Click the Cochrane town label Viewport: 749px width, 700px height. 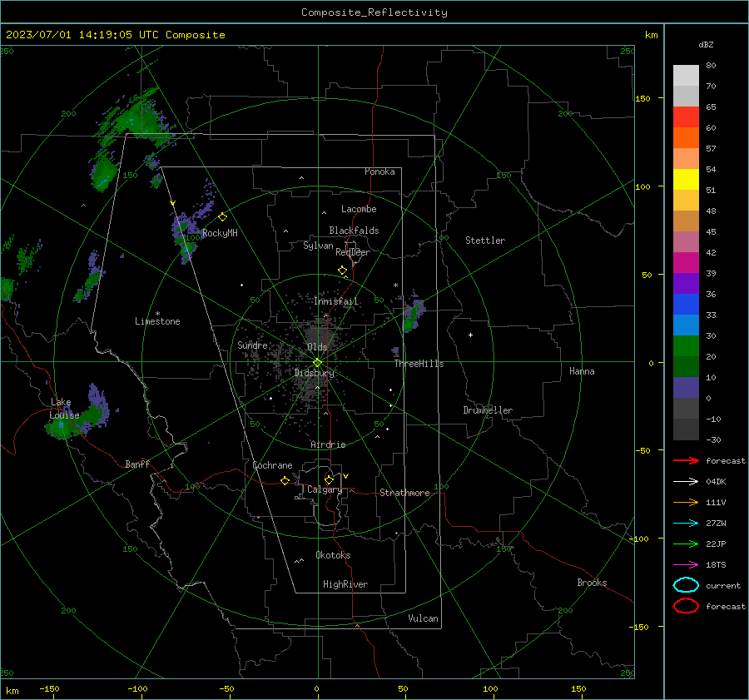[272, 465]
